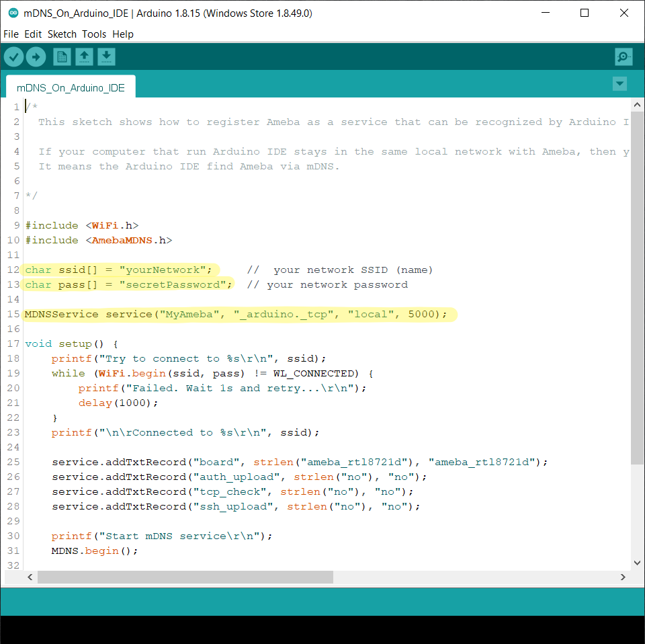Screen dimensions: 645x644
Task: Open the tab options dropdown arrow
Action: pos(619,84)
